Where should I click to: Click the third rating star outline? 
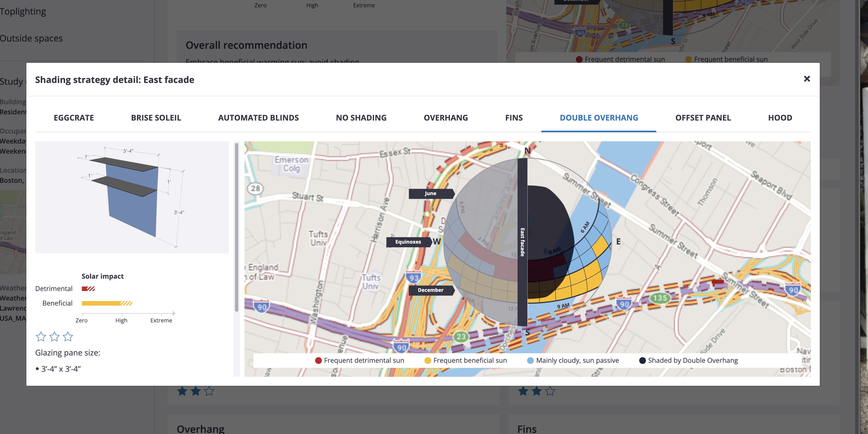pyautogui.click(x=68, y=336)
